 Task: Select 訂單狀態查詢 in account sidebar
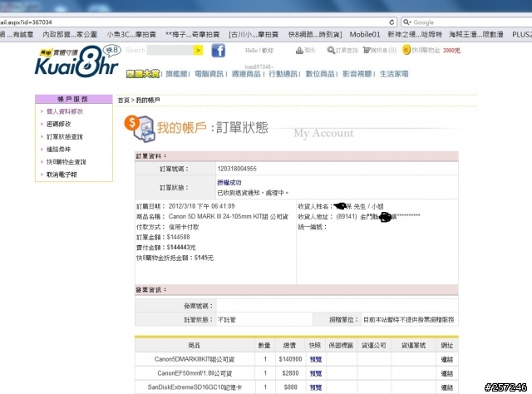(65, 136)
